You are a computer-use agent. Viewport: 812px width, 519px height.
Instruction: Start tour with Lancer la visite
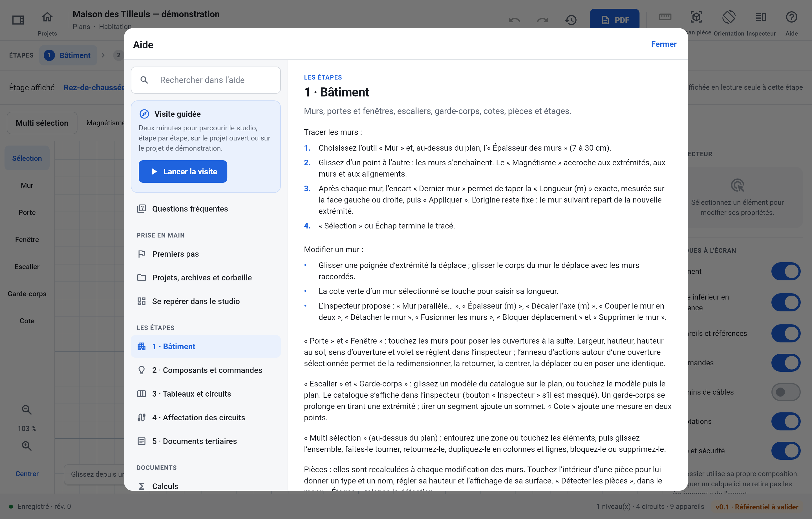click(x=183, y=171)
